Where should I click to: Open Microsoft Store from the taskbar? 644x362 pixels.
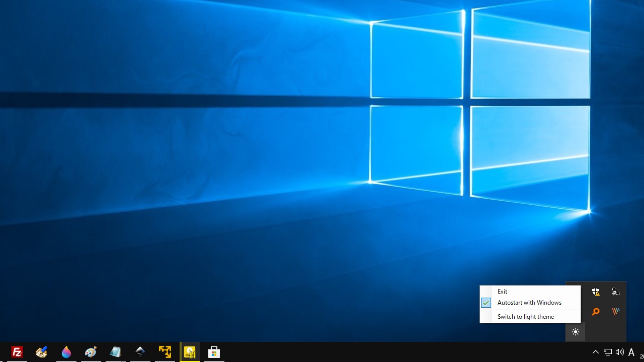[214, 352]
